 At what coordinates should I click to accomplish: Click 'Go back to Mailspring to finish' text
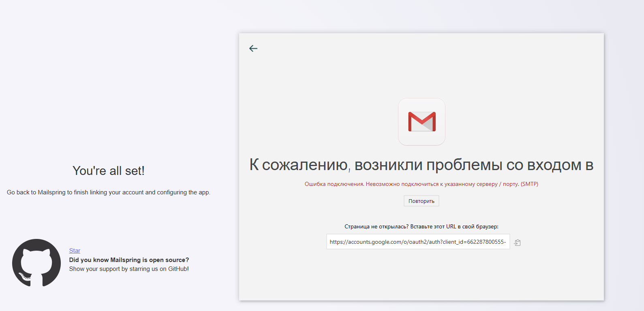click(x=109, y=192)
